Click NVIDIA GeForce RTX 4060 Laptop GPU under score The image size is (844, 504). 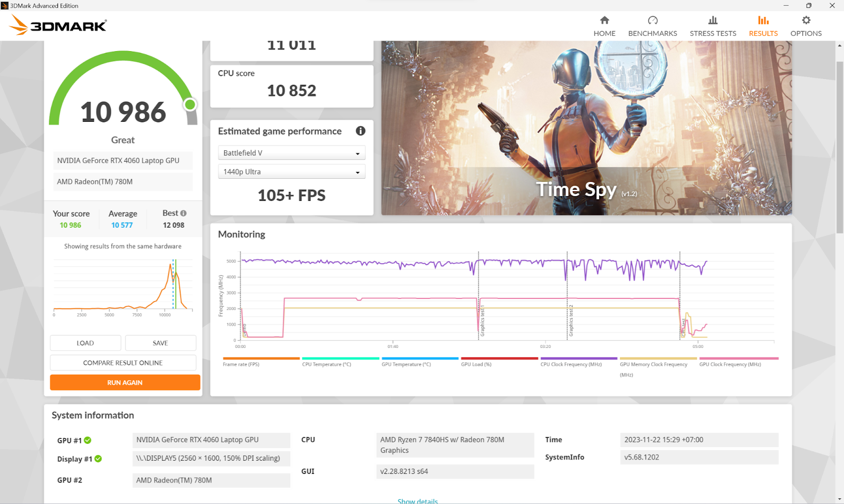(123, 161)
